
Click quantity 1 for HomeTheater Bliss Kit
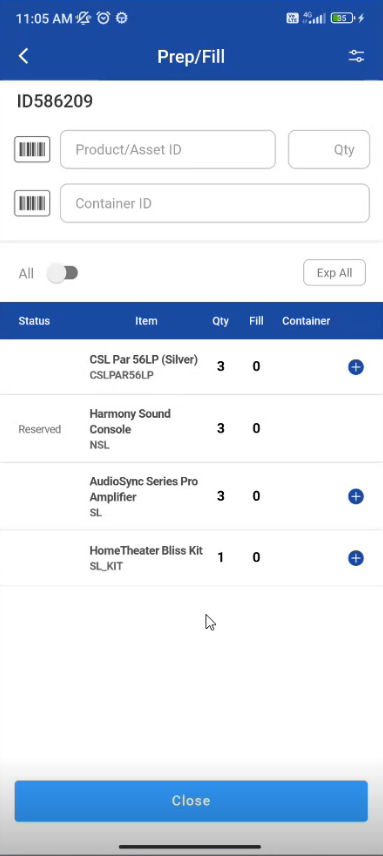[x=220, y=557]
